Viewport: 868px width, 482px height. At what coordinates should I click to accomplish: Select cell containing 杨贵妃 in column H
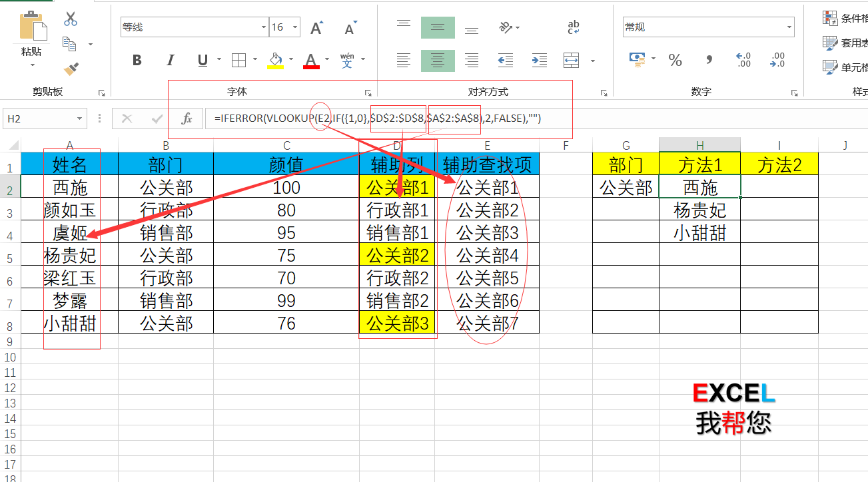click(x=699, y=210)
